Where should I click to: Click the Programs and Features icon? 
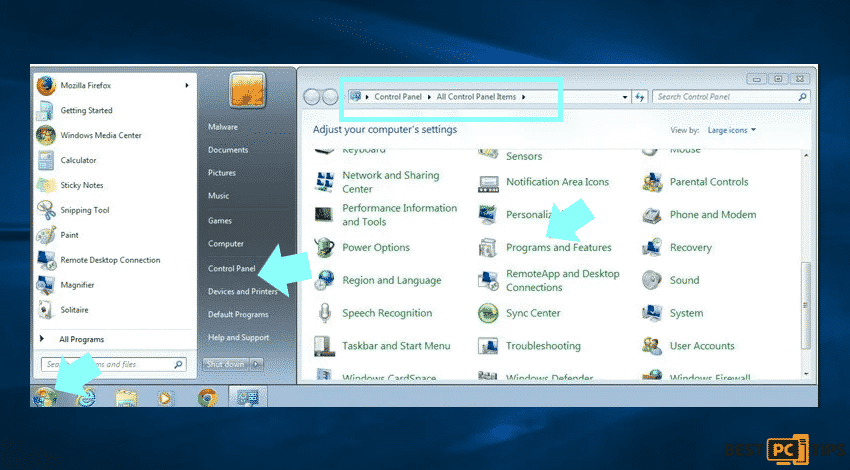pyautogui.click(x=488, y=248)
